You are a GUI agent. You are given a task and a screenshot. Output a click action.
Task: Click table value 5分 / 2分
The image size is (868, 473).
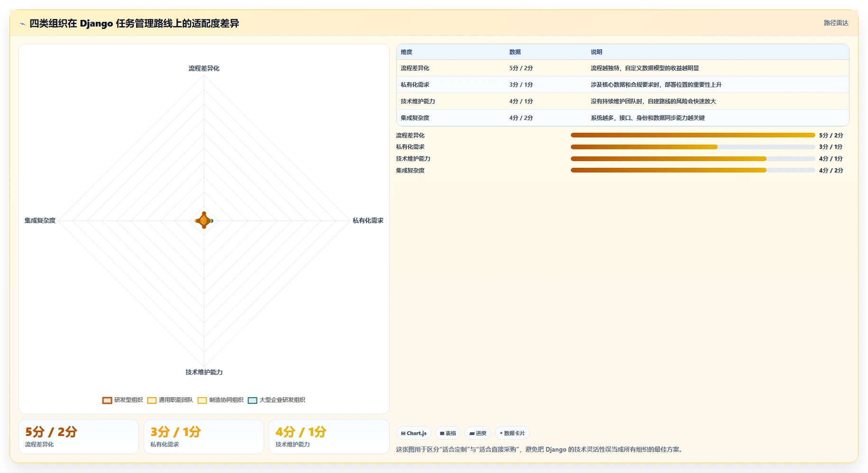coord(521,68)
